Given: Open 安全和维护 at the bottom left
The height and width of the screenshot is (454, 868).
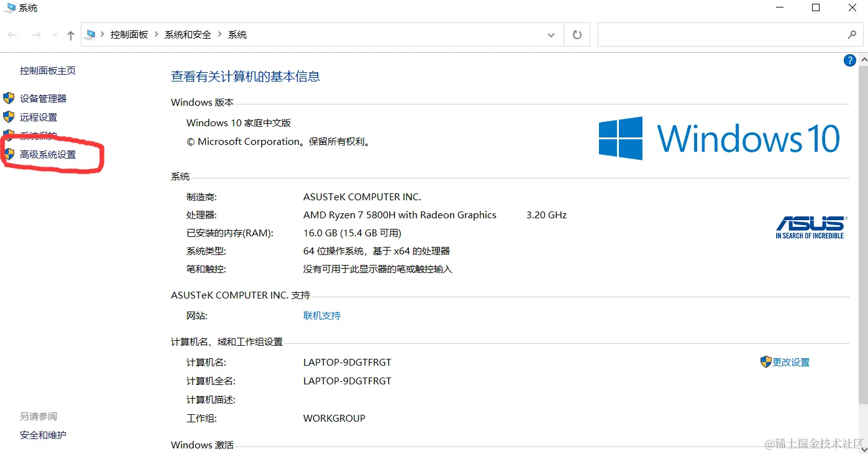Looking at the screenshot, I should point(42,435).
